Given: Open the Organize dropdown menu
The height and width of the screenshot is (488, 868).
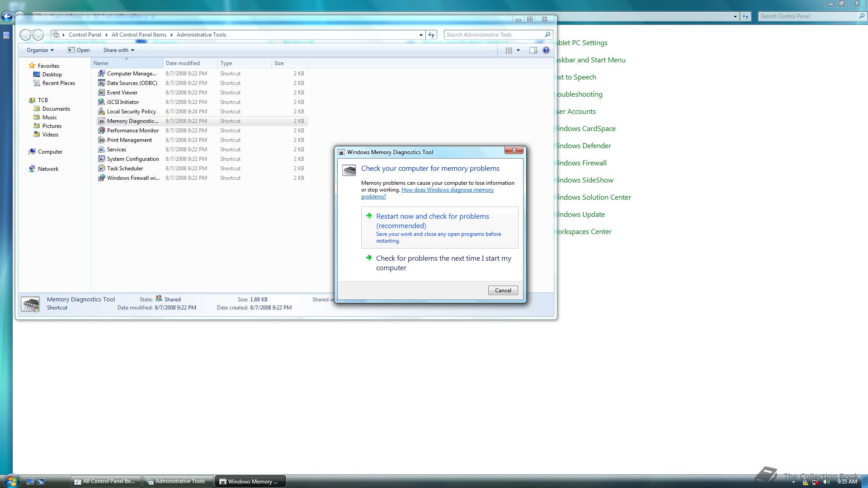Looking at the screenshot, I should click(x=40, y=50).
